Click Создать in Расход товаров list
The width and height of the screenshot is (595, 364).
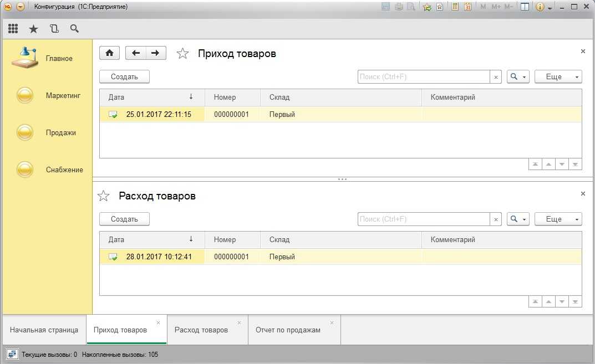click(x=124, y=219)
